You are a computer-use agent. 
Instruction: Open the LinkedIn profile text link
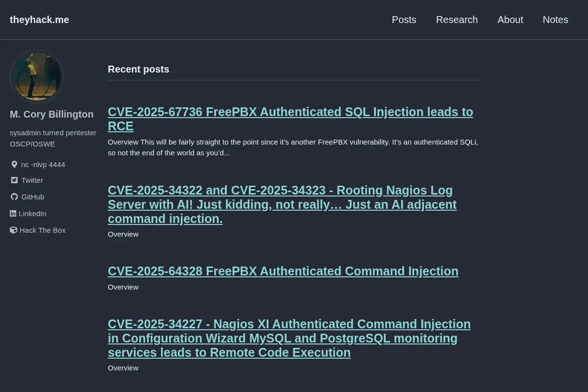[32, 214]
